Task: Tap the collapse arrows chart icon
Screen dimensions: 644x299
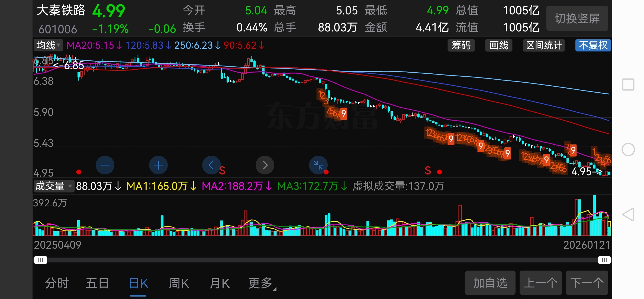Action: (318, 165)
